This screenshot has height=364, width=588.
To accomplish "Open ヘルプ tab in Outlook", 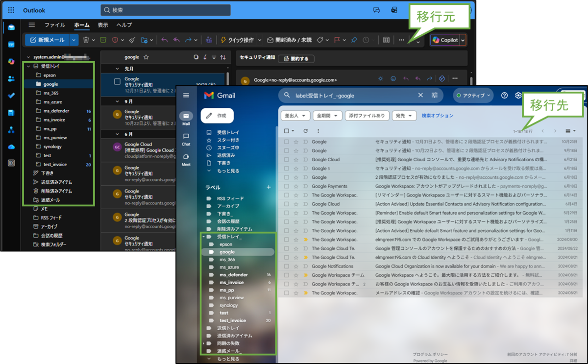I will click(x=124, y=25).
